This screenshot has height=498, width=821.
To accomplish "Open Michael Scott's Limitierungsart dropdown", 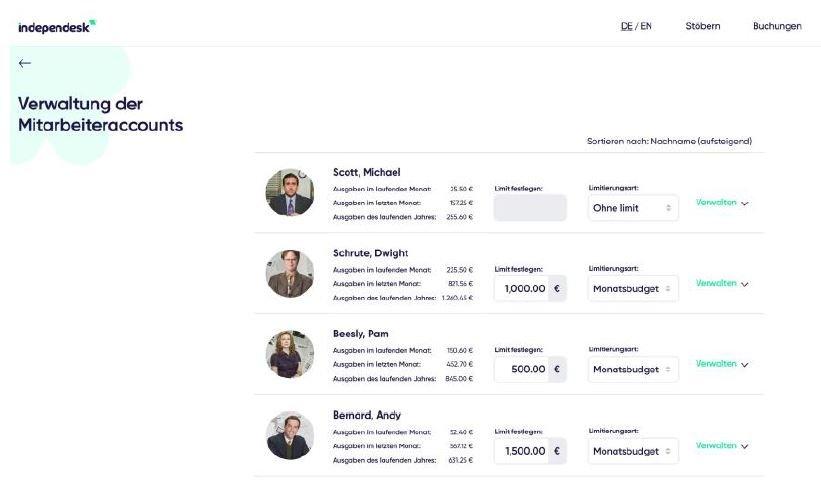I will coord(633,208).
